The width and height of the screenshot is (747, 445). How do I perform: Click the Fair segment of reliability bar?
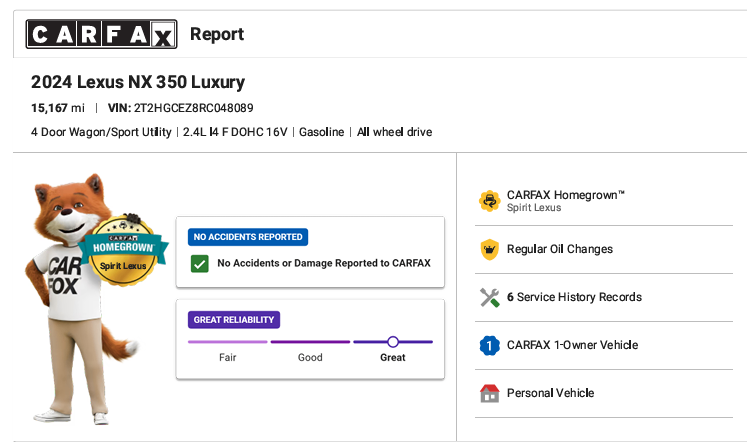pyautogui.click(x=228, y=342)
